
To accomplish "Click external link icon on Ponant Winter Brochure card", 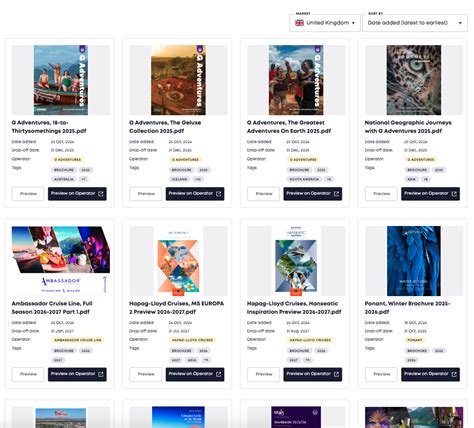I will pos(454,374).
